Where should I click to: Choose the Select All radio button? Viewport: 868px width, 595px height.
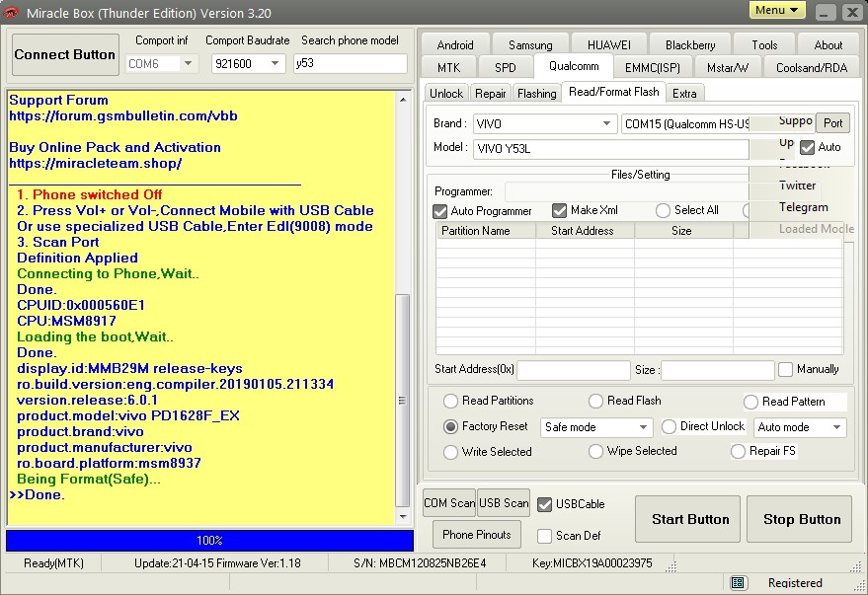(663, 211)
